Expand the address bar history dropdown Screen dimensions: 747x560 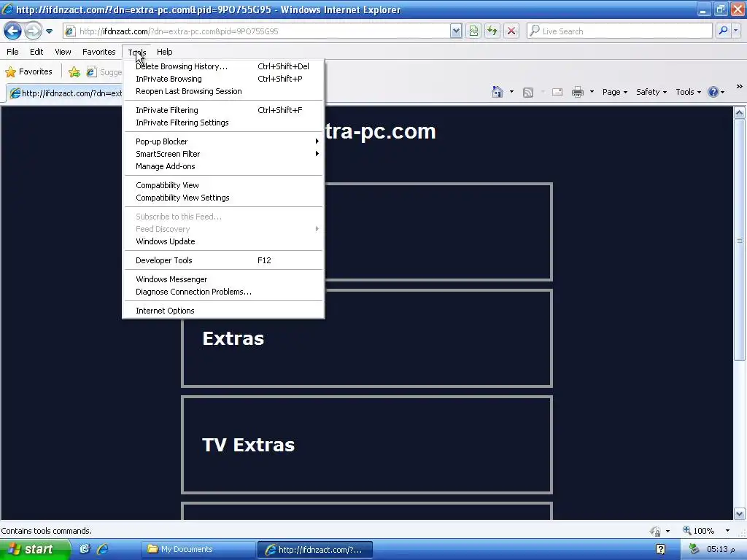(x=456, y=31)
